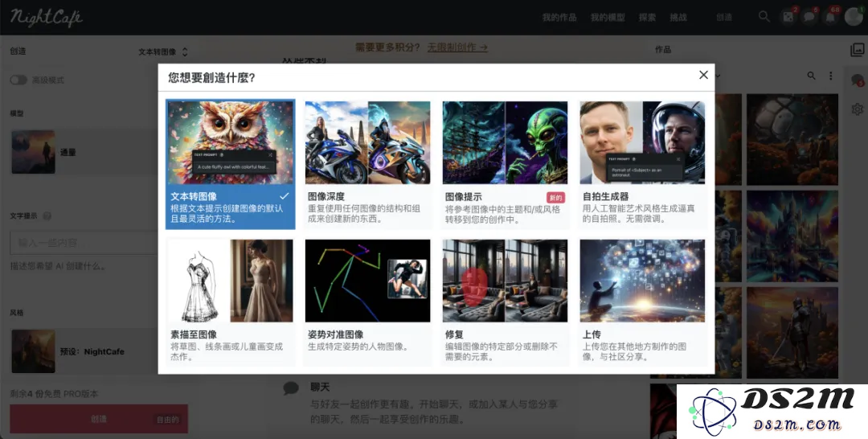This screenshot has width=868, height=439.
Task: Choose the 图像提示 creation option
Action: pyautogui.click(x=505, y=164)
